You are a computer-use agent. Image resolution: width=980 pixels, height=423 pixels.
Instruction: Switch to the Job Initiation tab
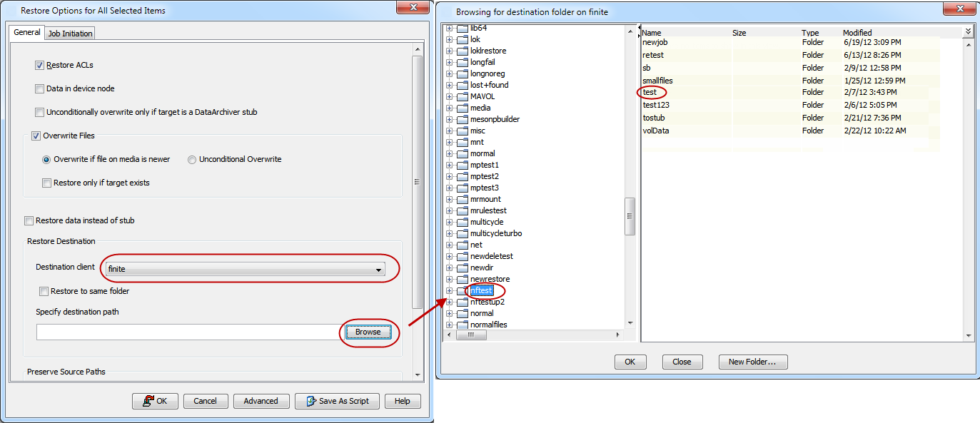(x=70, y=34)
